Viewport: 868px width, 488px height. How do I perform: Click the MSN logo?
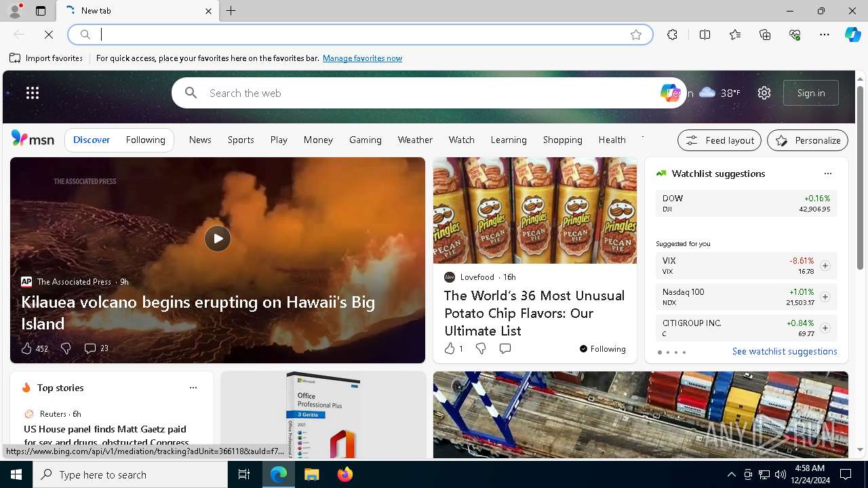(x=33, y=139)
